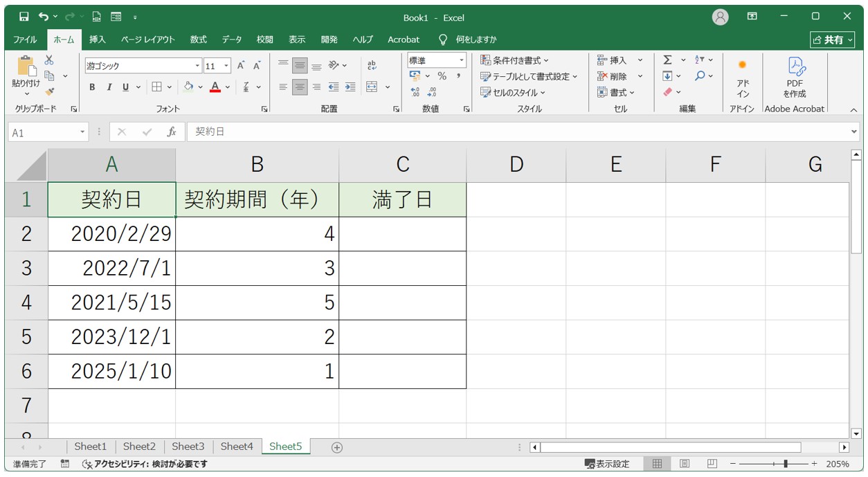Toggle middle vertical alignment
Image resolution: width=868 pixels, height=477 pixels.
tap(300, 66)
